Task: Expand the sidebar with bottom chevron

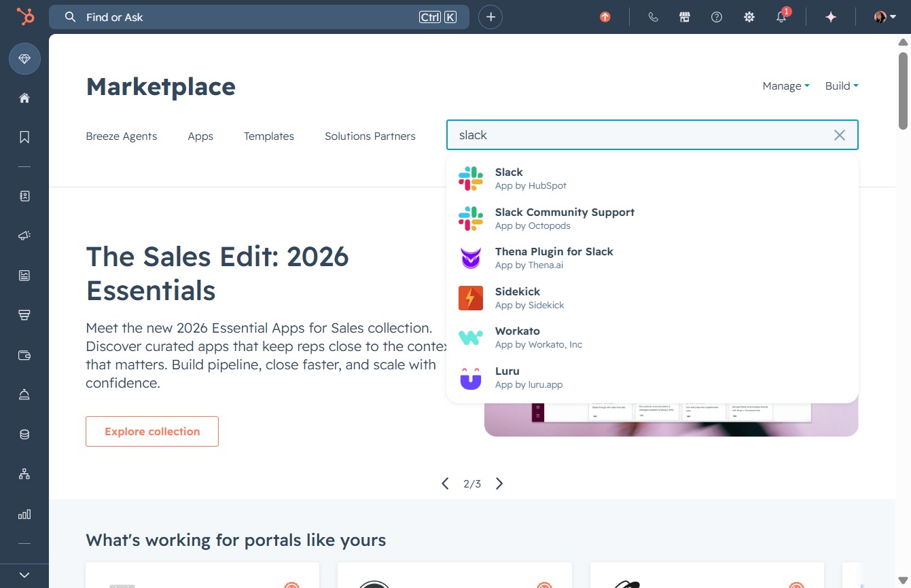Action: 24,575
